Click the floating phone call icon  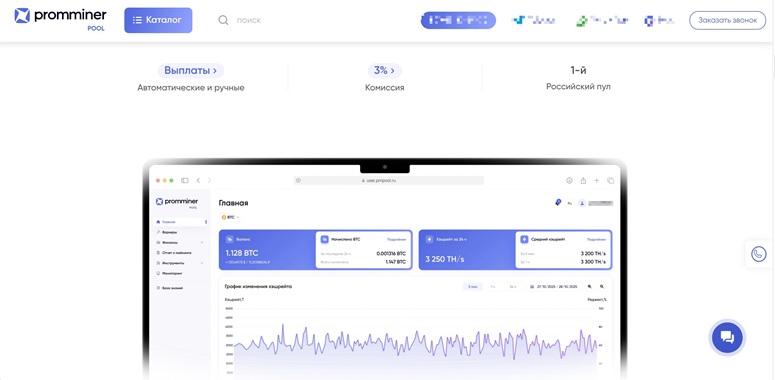[758, 254]
